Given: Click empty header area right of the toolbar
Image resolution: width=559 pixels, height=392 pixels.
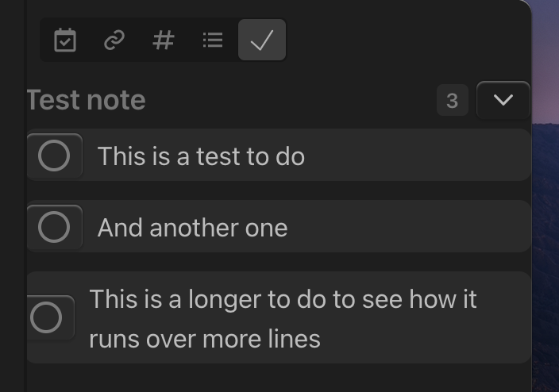Looking at the screenshot, I should tap(407, 40).
